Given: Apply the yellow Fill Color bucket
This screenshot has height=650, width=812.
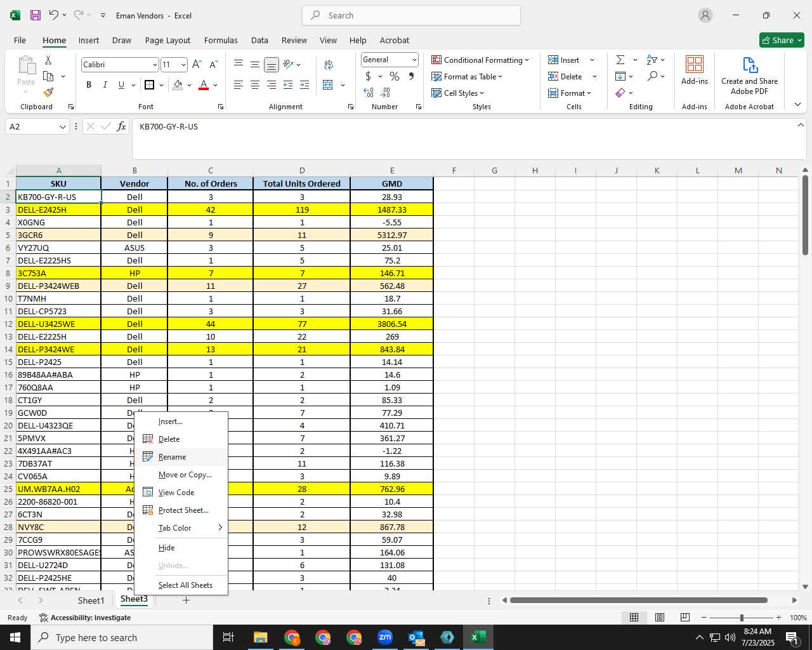Looking at the screenshot, I should 178,84.
